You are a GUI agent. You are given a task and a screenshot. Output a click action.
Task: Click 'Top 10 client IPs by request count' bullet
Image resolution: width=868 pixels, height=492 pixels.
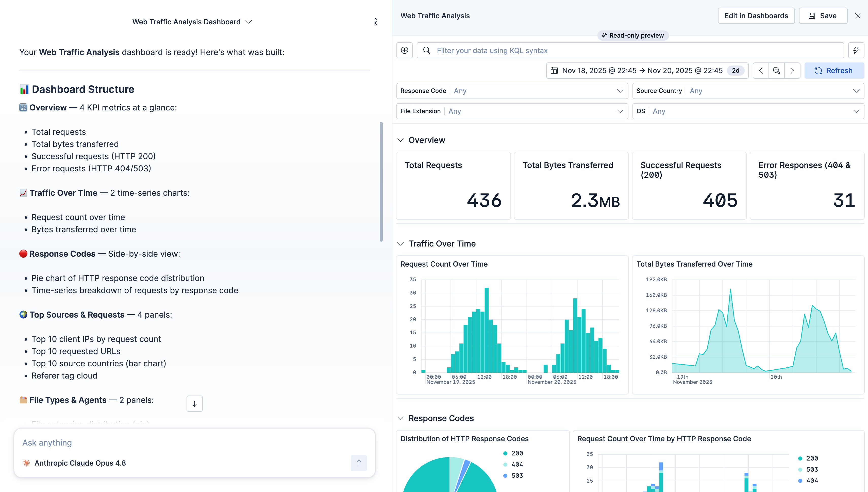[x=96, y=339]
